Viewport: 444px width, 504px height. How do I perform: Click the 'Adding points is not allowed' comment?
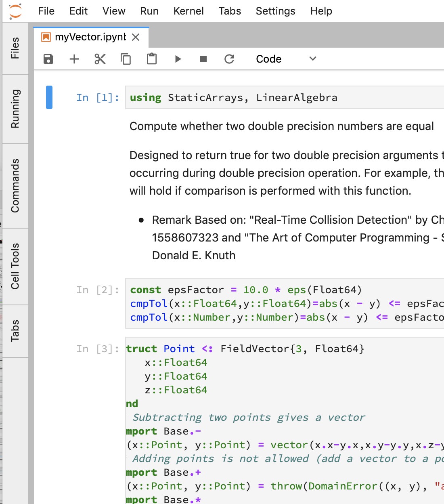click(x=288, y=458)
